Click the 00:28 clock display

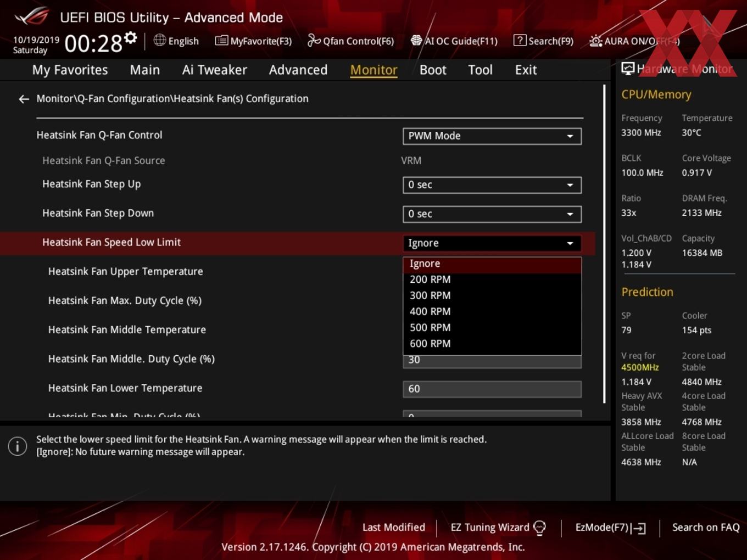tap(93, 44)
